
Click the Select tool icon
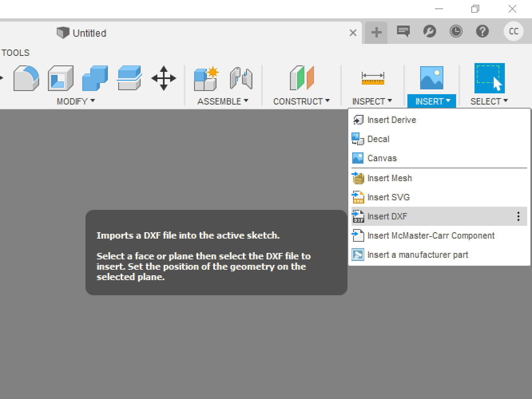tap(489, 78)
